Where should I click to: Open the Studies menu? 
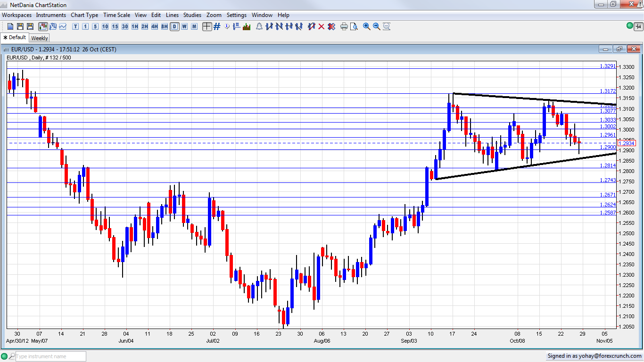[192, 15]
